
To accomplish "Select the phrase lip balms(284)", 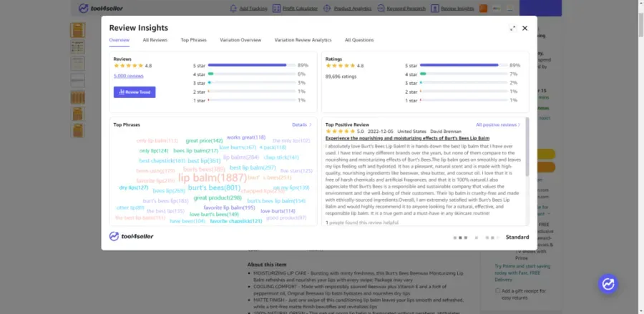I will (x=241, y=157).
